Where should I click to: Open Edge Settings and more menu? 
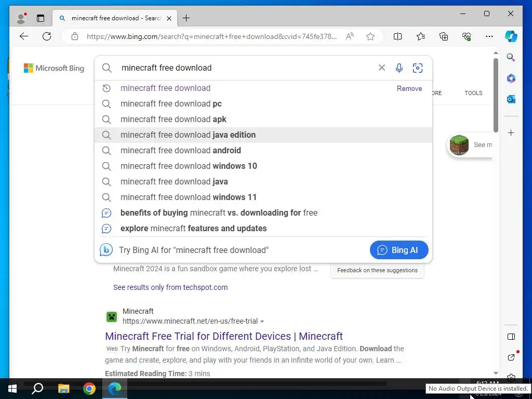coord(489,36)
